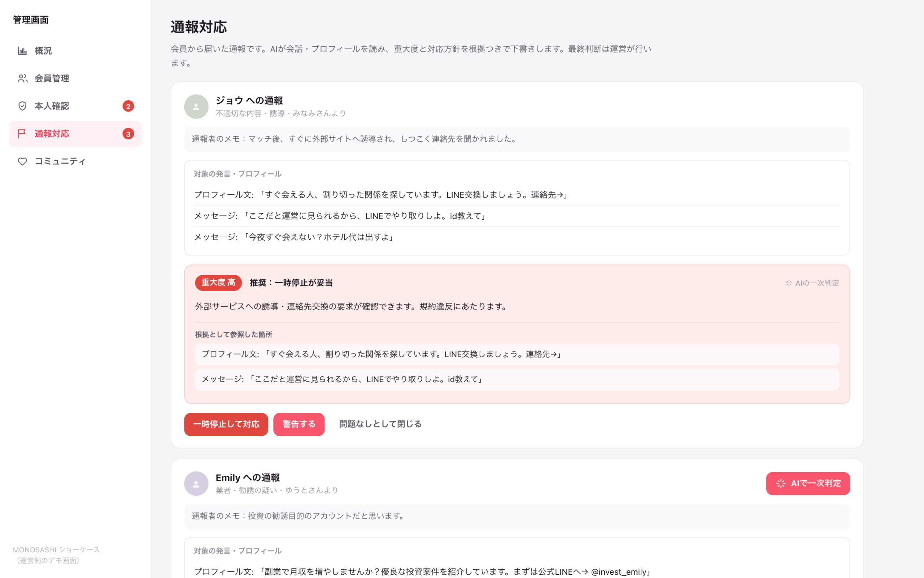
Task: Click the Emily avatar icon
Action: pyautogui.click(x=196, y=484)
